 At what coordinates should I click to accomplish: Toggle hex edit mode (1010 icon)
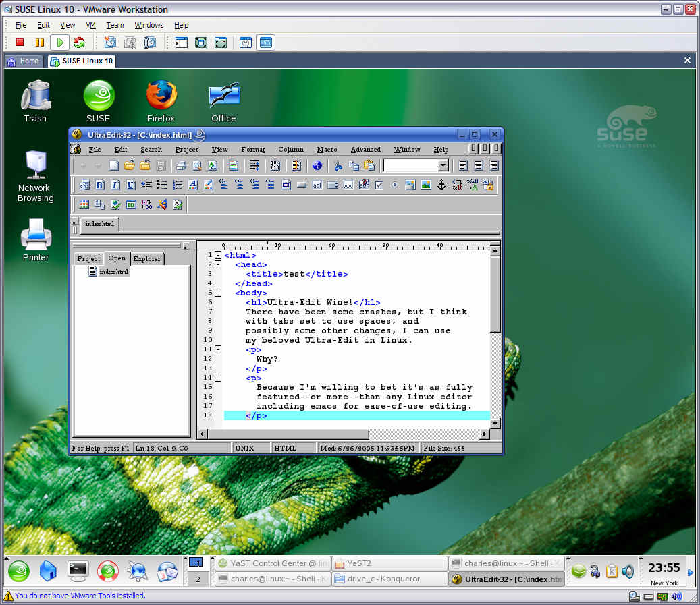[275, 165]
